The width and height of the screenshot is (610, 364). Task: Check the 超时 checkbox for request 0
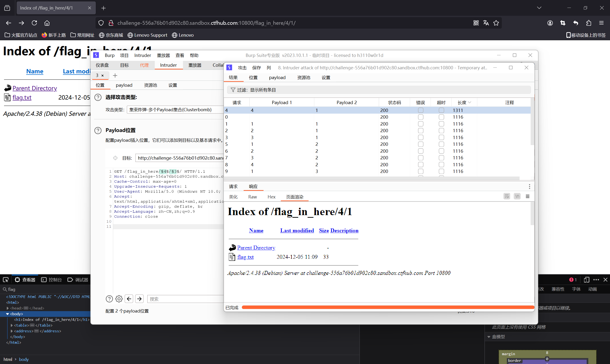pyautogui.click(x=441, y=117)
